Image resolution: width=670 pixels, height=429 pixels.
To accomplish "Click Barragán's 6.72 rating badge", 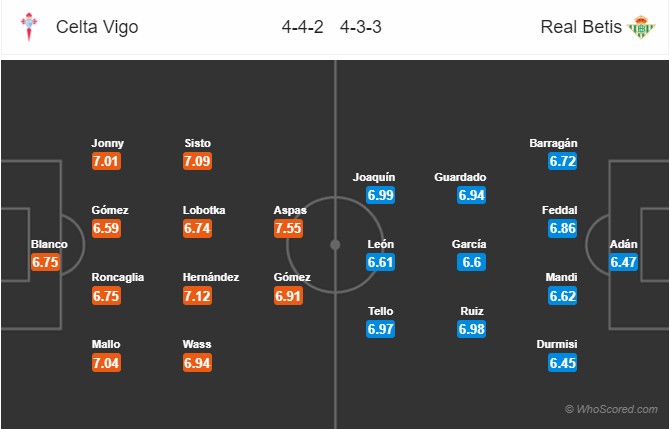I will click(x=563, y=161).
